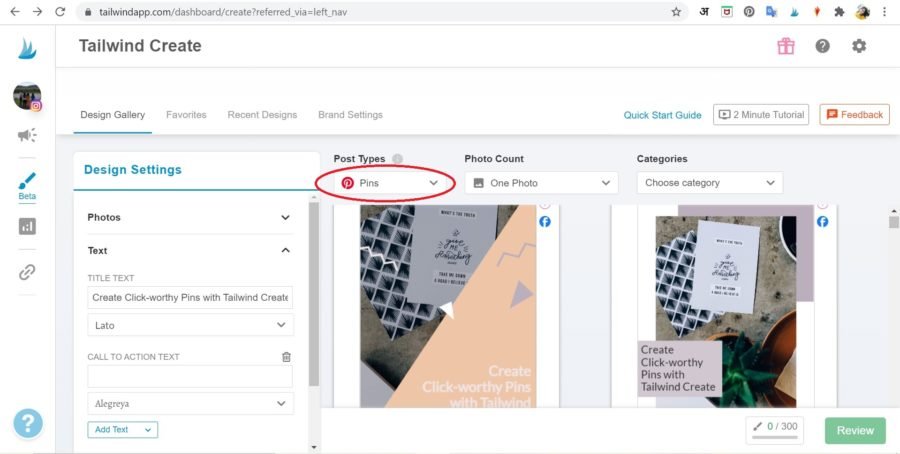Click the chain link icon in sidebar
The width and height of the screenshot is (900, 454).
pyautogui.click(x=27, y=272)
